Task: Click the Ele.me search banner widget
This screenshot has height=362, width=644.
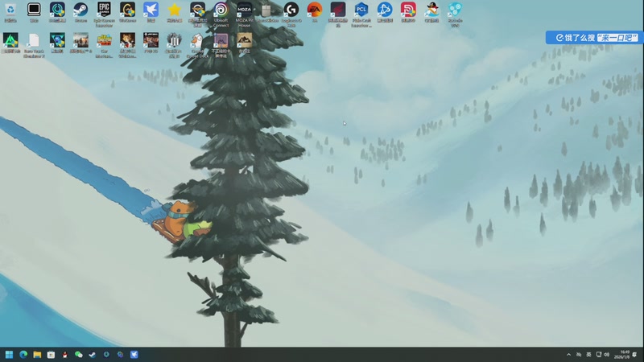Action: 594,38
